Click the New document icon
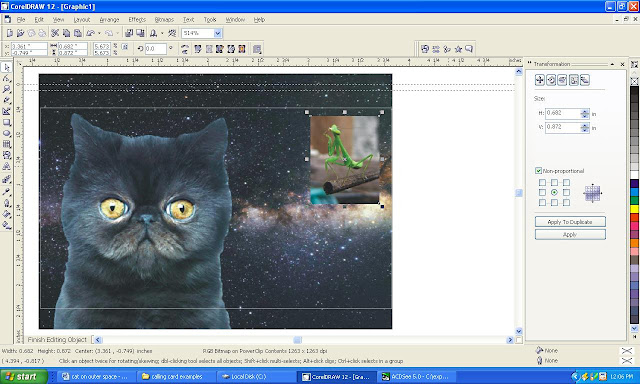 click(x=10, y=33)
